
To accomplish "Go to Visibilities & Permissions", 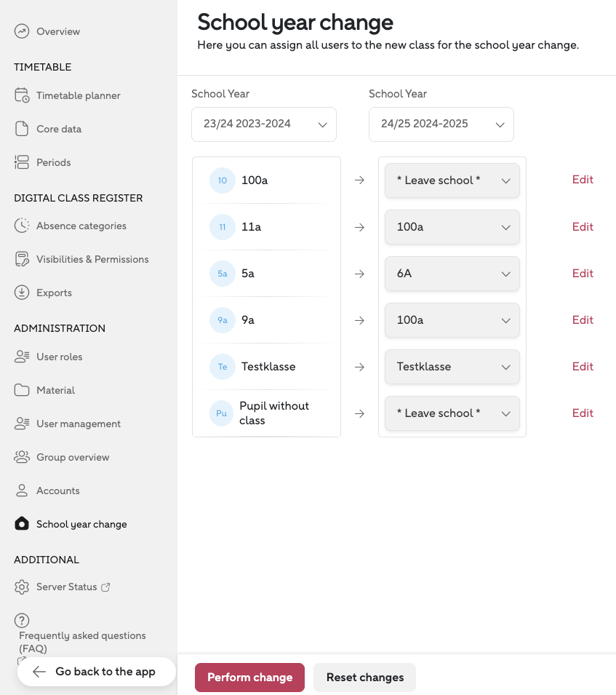I will pyautogui.click(x=92, y=259).
